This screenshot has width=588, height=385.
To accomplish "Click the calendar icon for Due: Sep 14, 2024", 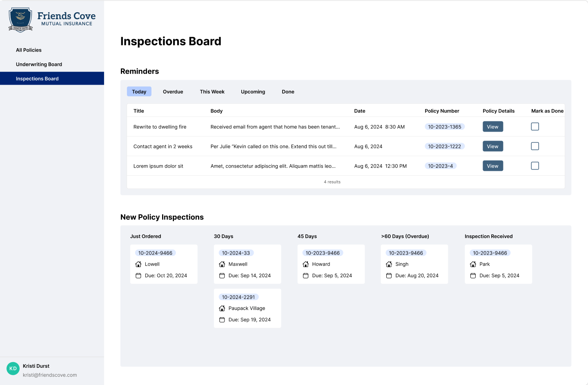I will point(222,276).
